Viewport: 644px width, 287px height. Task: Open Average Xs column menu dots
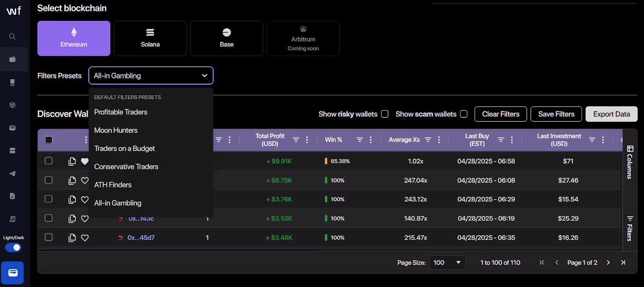pyautogui.click(x=439, y=140)
